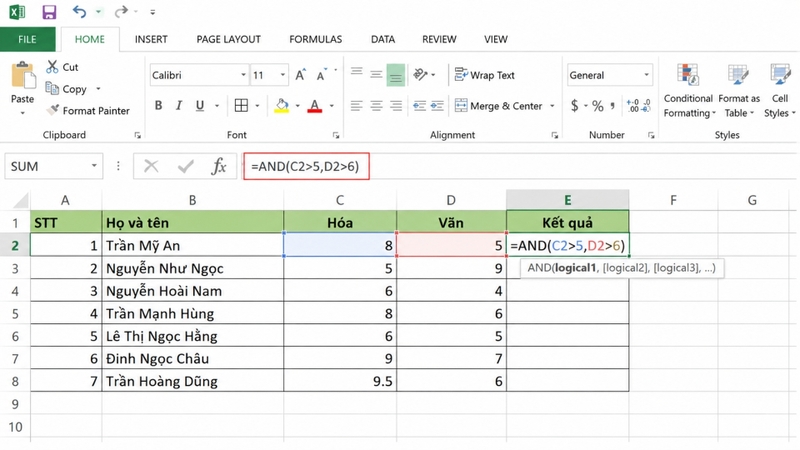Expand underline style dropdown arrow
The height and width of the screenshot is (450, 800).
point(217,106)
